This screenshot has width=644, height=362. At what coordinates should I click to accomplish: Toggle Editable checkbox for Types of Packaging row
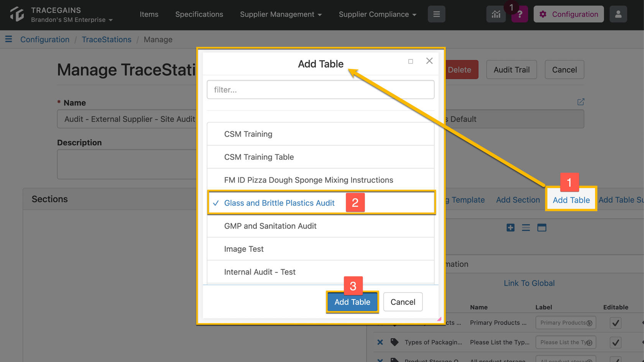(x=616, y=342)
